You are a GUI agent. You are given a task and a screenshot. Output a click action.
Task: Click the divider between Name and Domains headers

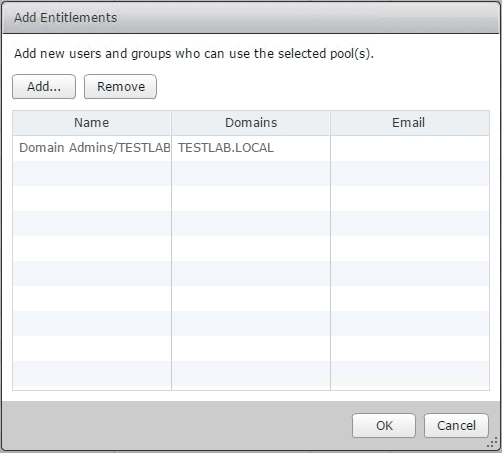pyautogui.click(x=171, y=123)
